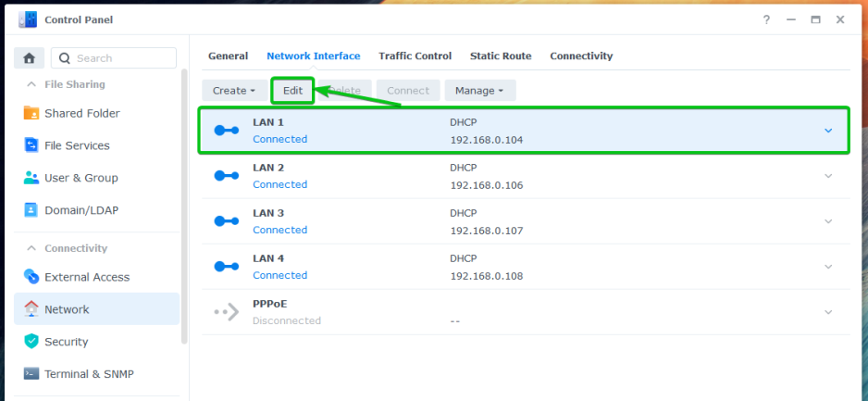Click the LAN 3 connection icon

(x=227, y=221)
